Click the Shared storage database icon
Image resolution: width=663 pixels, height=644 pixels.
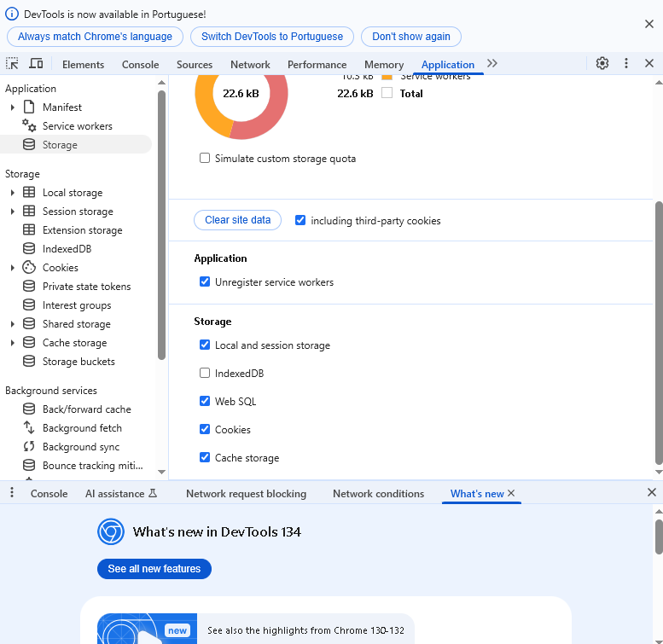coord(29,323)
